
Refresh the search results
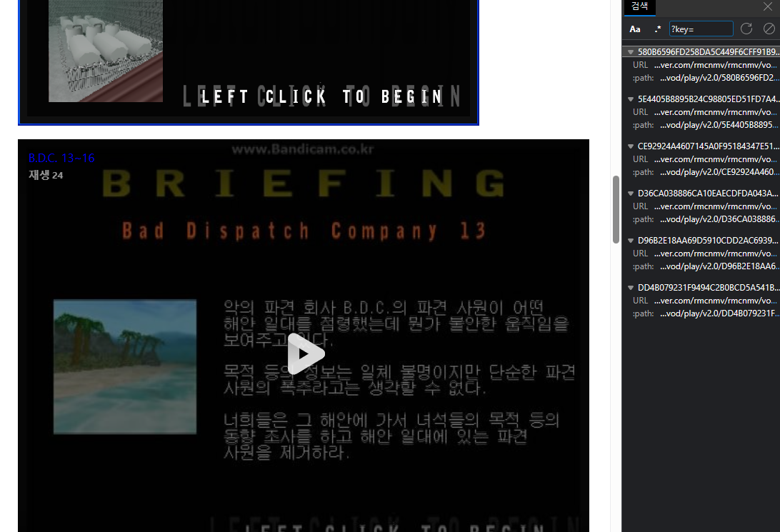[746, 29]
